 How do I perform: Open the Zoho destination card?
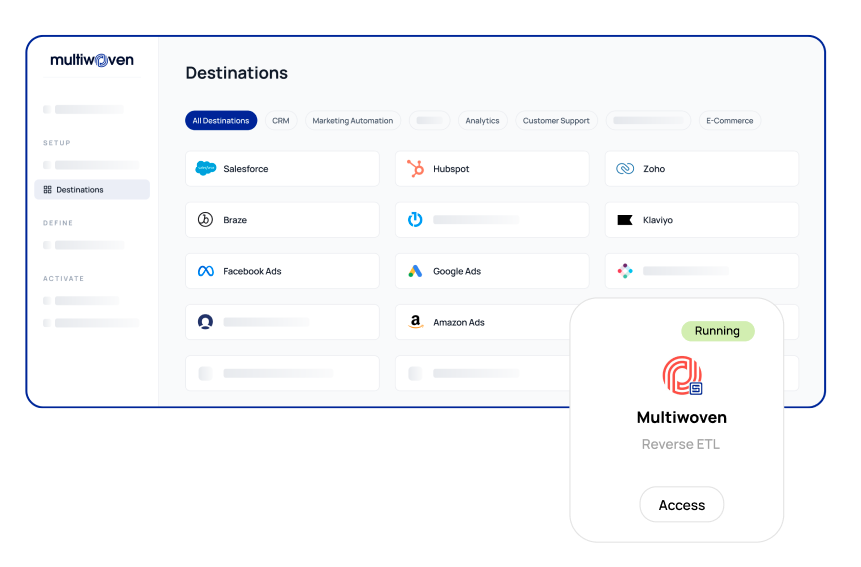point(702,169)
